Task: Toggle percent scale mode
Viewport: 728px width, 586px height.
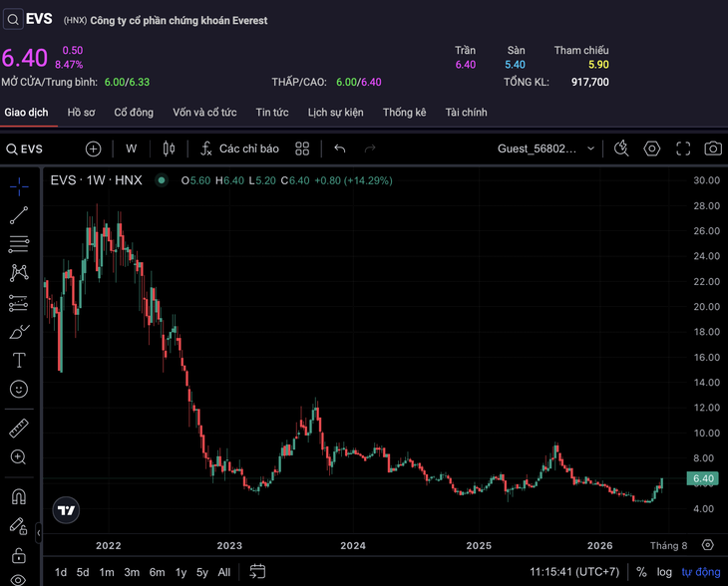Action: (x=641, y=572)
